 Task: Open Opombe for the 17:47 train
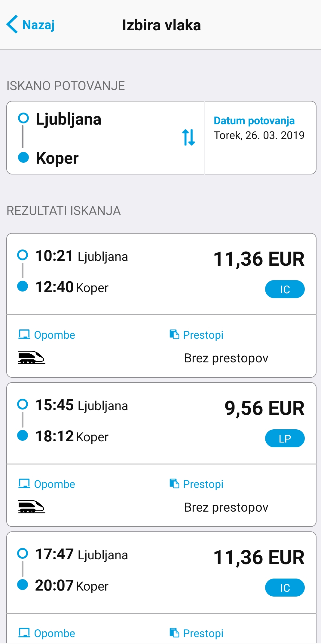point(47,633)
